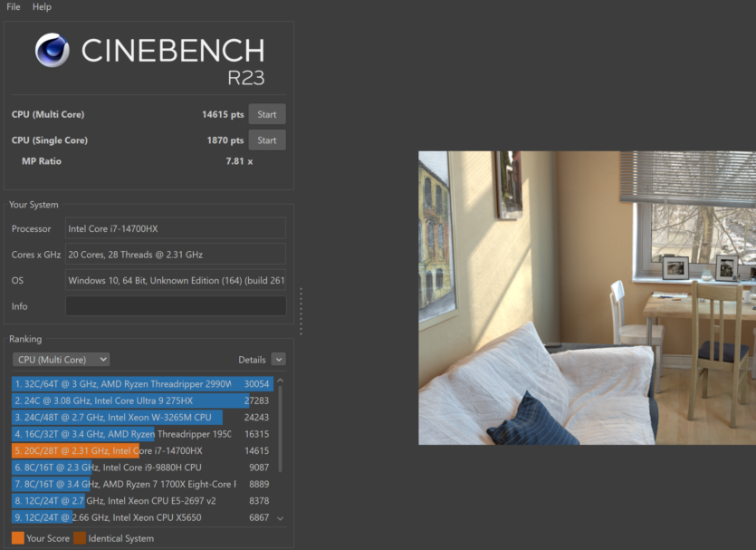
Task: Select the Intel Core i9-9880H ranking row
Action: pos(143,468)
